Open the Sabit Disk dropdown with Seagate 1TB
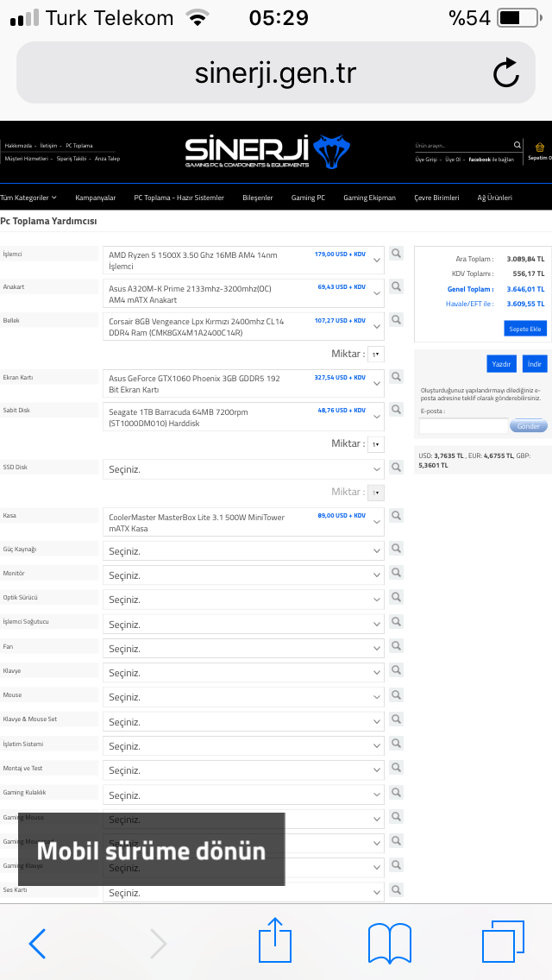Viewport: 552px width, 980px height. point(243,417)
